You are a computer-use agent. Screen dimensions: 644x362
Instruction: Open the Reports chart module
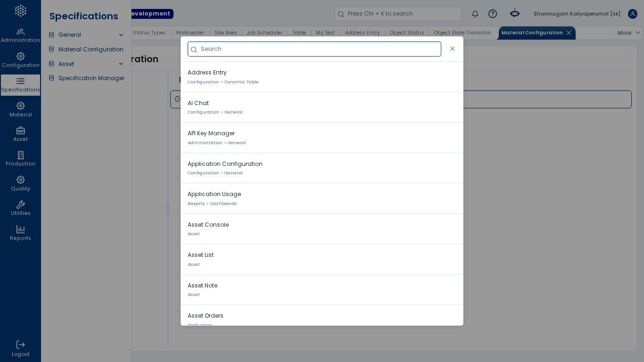[20, 233]
